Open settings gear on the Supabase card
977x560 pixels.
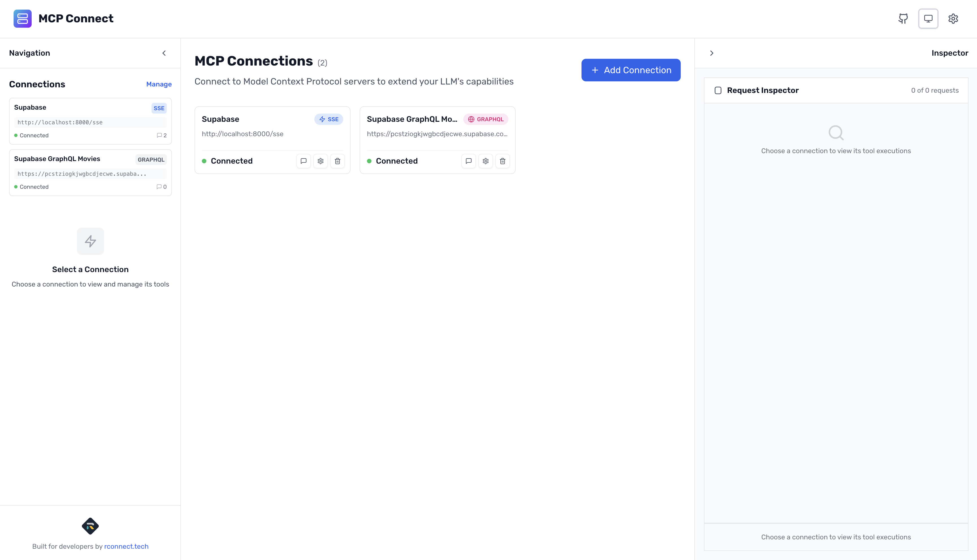[x=321, y=161]
